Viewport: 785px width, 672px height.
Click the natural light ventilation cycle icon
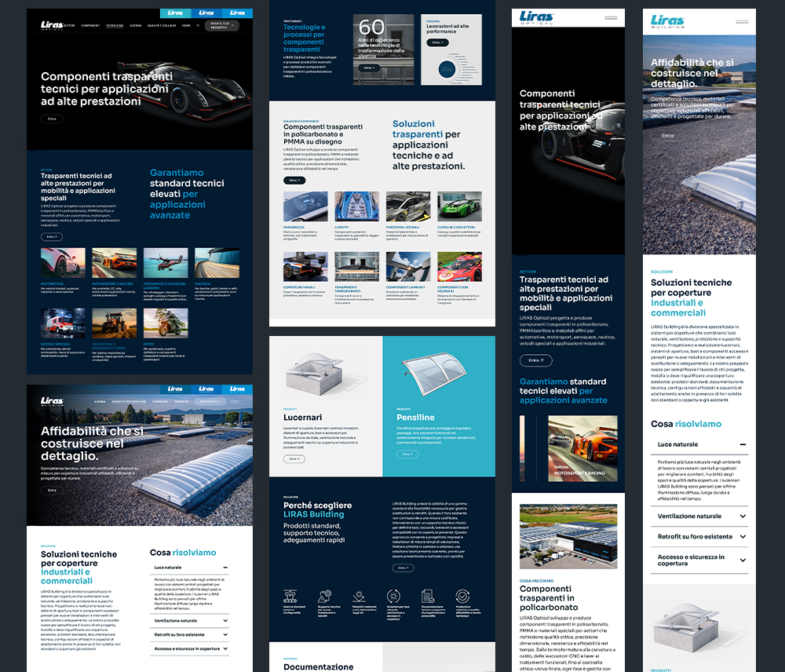tap(393, 597)
